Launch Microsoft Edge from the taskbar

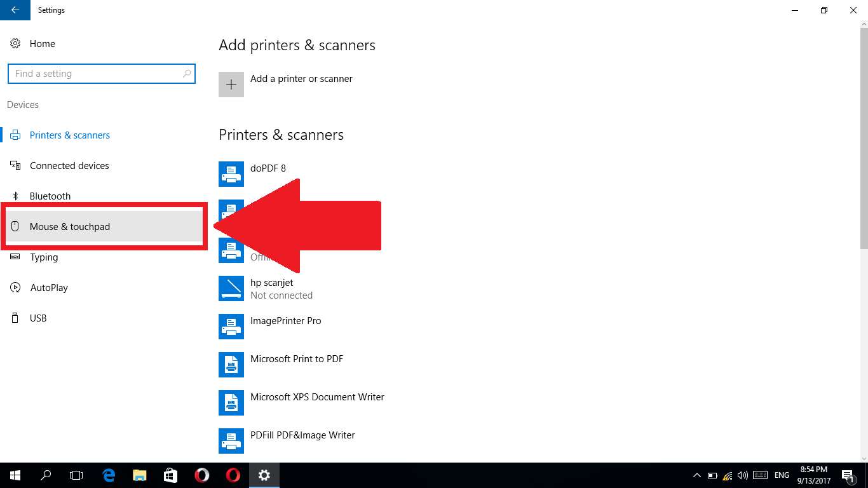click(109, 475)
